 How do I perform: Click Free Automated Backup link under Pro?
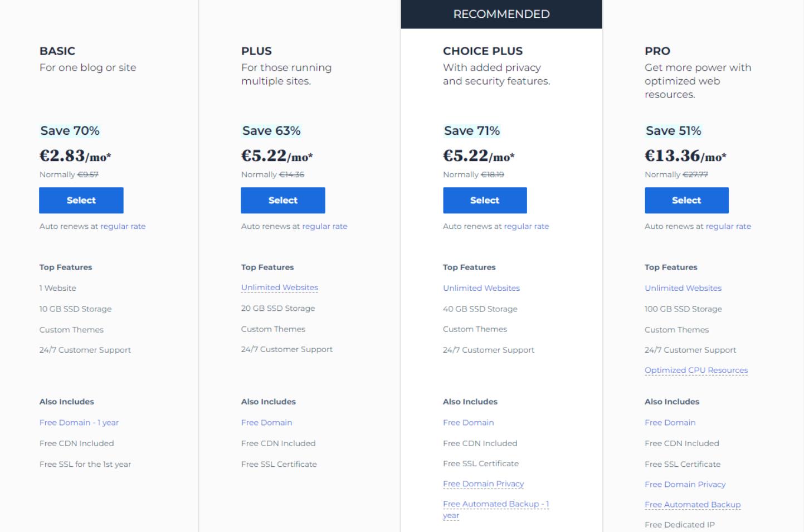click(x=693, y=504)
